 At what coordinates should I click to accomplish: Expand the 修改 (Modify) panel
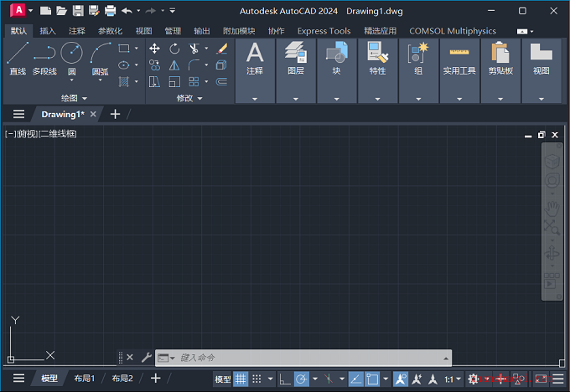(189, 98)
